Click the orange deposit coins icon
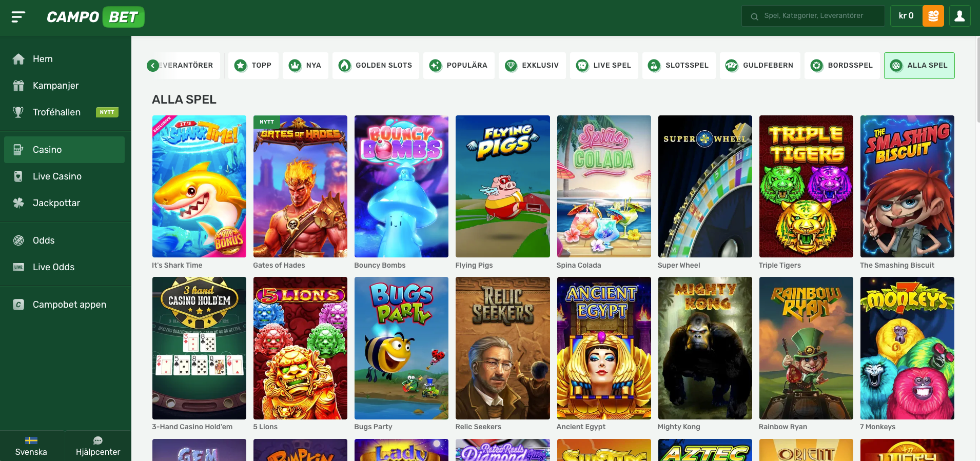This screenshot has width=980, height=461. 933,16
